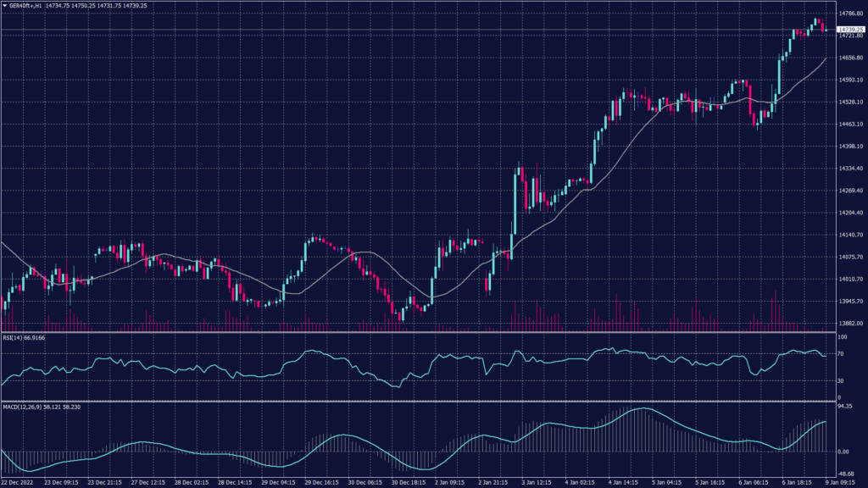Click 14786.80 on the price axis

coord(848,14)
